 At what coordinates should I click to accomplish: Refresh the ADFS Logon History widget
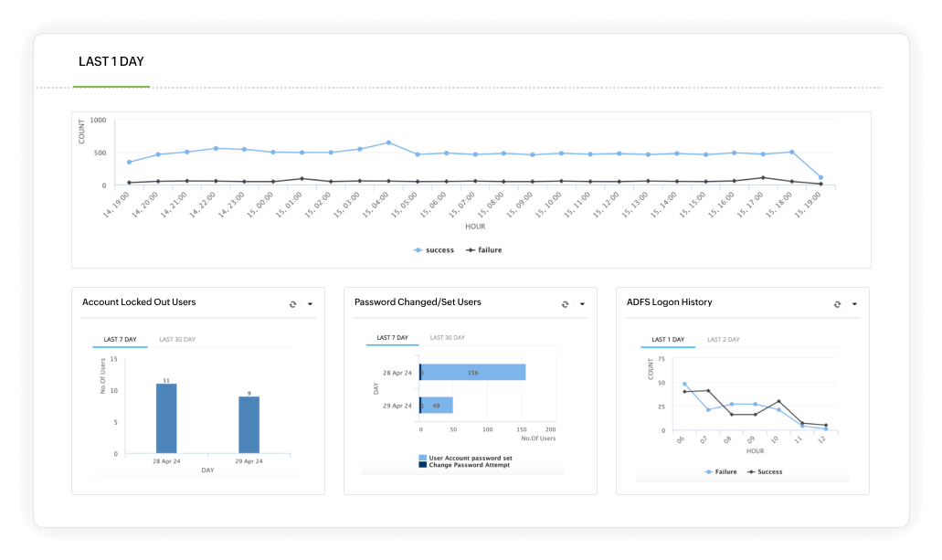click(836, 302)
